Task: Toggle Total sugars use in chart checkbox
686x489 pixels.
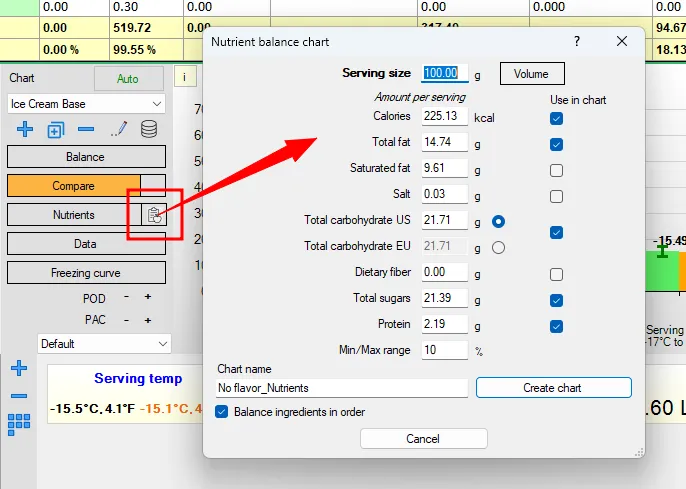Action: tap(556, 300)
